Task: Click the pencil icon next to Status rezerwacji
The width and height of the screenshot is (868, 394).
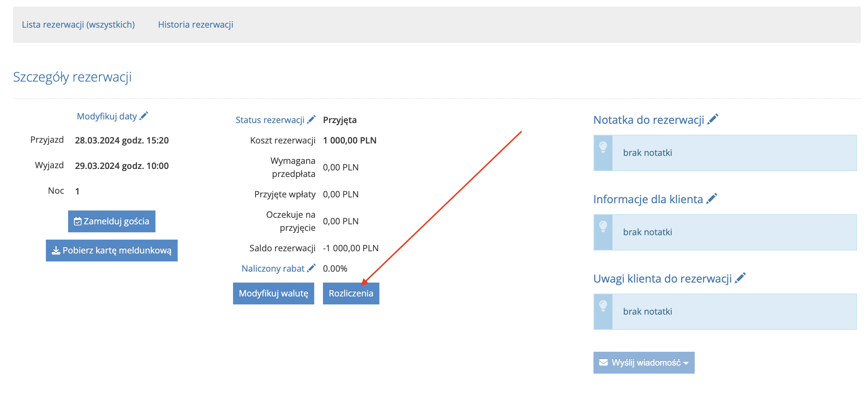Action: pos(311,119)
